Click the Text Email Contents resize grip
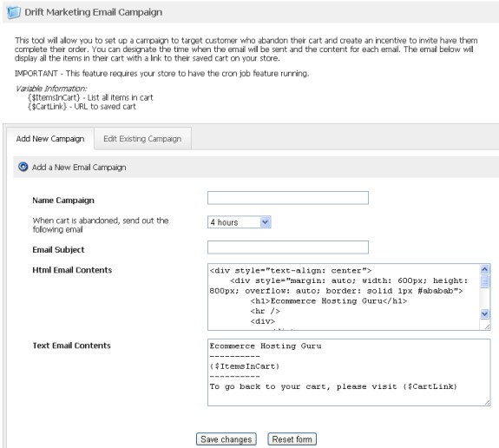This screenshot has height=448, width=499. click(x=487, y=403)
